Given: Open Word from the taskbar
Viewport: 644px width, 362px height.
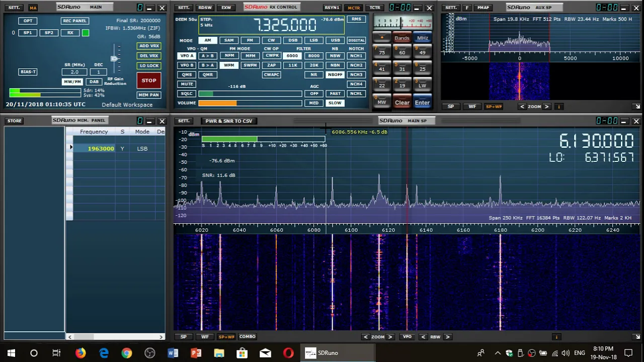Looking at the screenshot, I should (x=173, y=353).
